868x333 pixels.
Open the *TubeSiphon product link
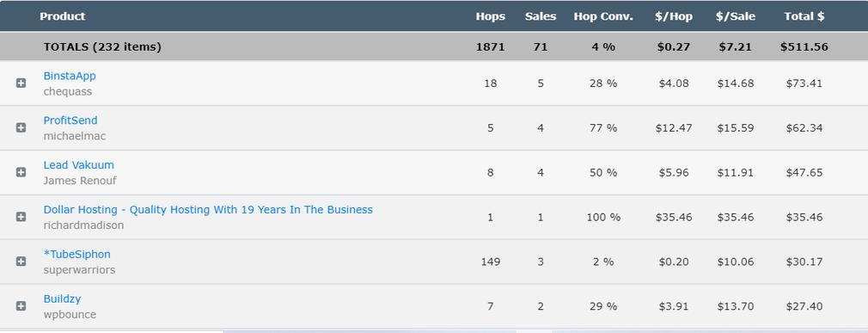coord(77,255)
